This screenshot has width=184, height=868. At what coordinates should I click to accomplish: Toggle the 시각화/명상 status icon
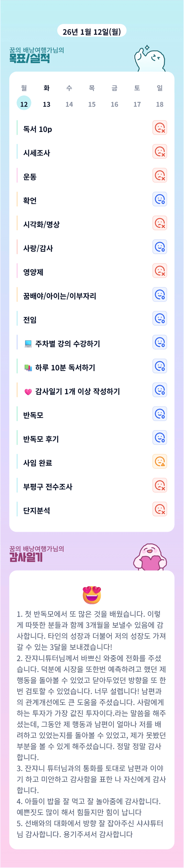(159, 223)
